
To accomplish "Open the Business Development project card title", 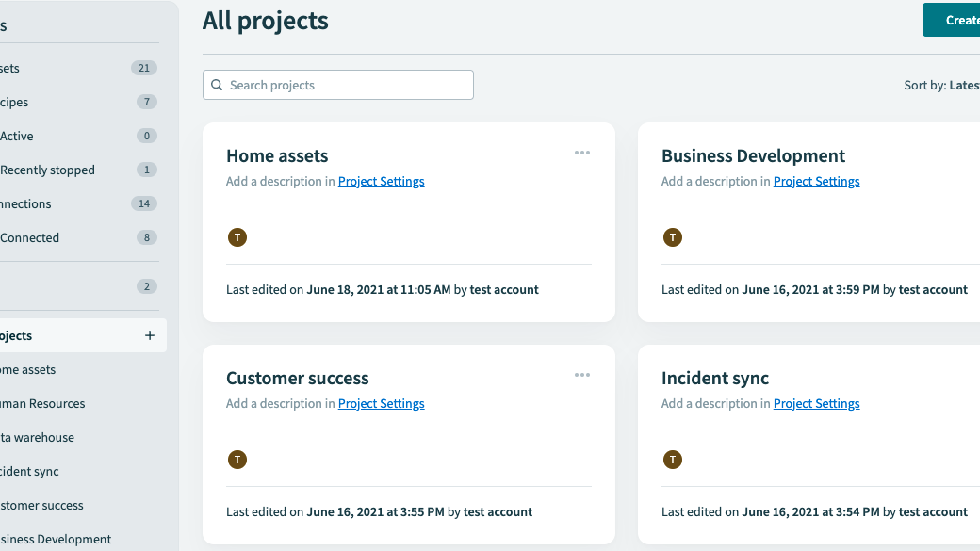I will click(753, 156).
